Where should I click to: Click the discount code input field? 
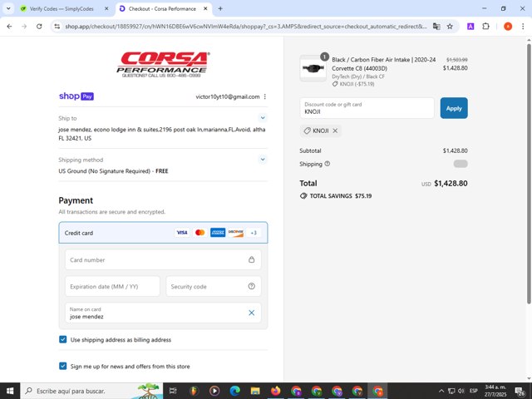[x=367, y=108]
